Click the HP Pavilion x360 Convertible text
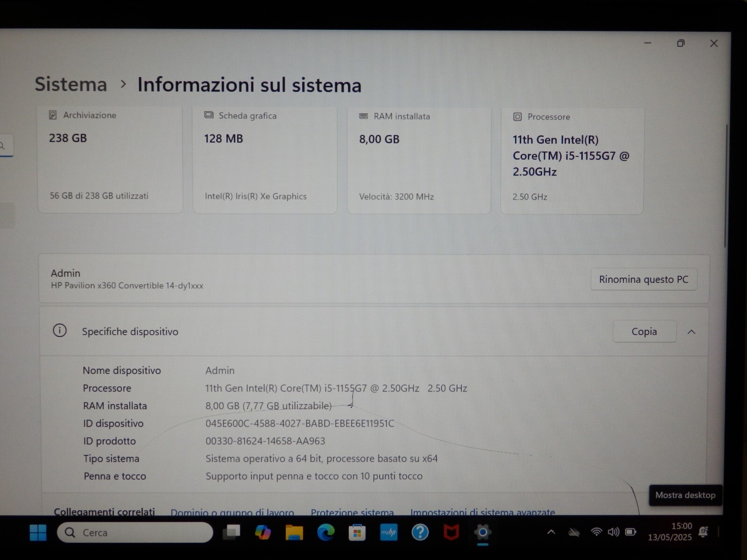 127,286
